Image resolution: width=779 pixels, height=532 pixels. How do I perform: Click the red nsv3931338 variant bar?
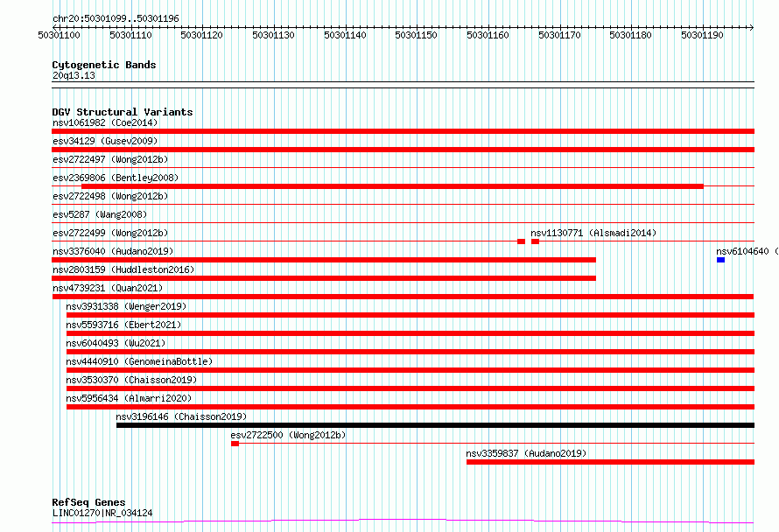[x=411, y=315]
